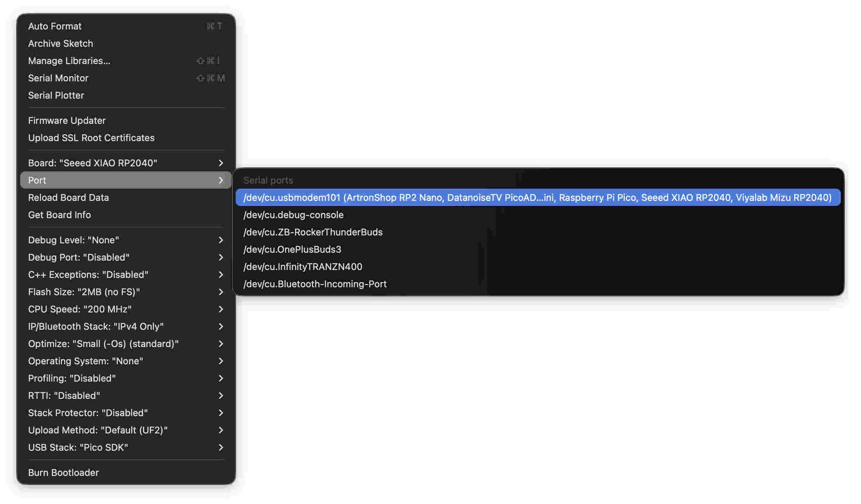861x504 pixels.
Task: Select the /dev/cu.OnePlusBuds3 port entry
Action: (x=292, y=249)
